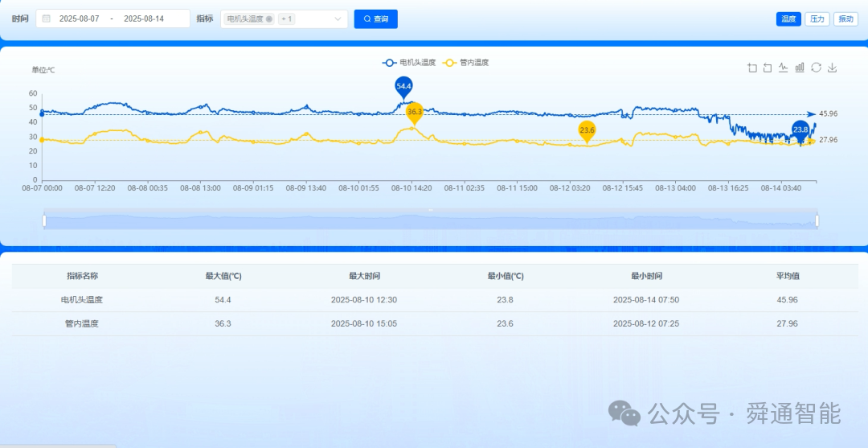868x448 pixels.
Task: Activate the area zoom tool icon
Action: pos(751,68)
